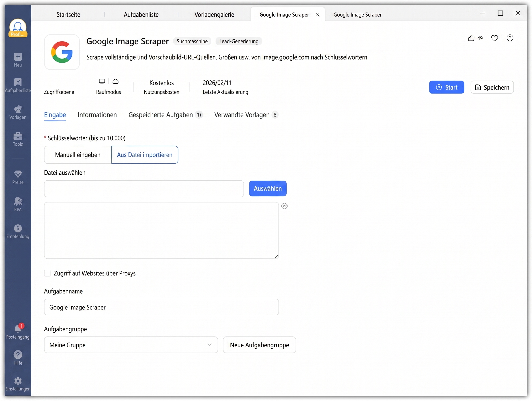Click the Zugriffsebene label
This screenshot has height=401, width=532.
click(x=59, y=92)
